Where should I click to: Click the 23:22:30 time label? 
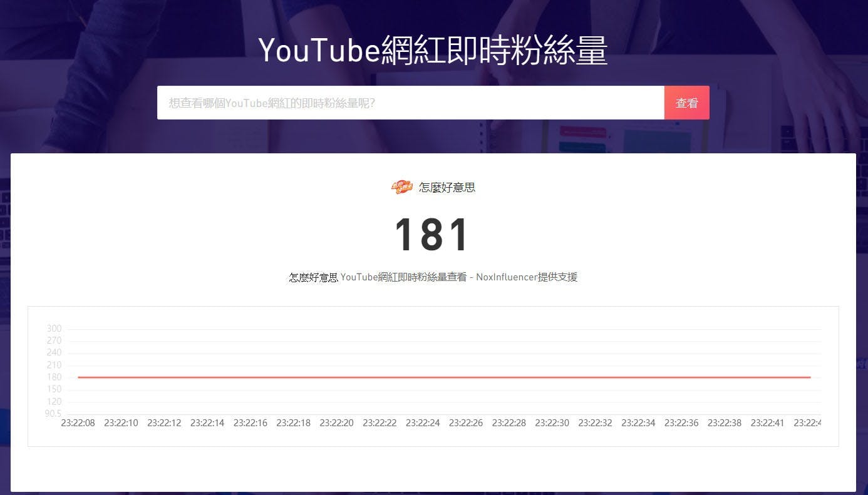552,423
